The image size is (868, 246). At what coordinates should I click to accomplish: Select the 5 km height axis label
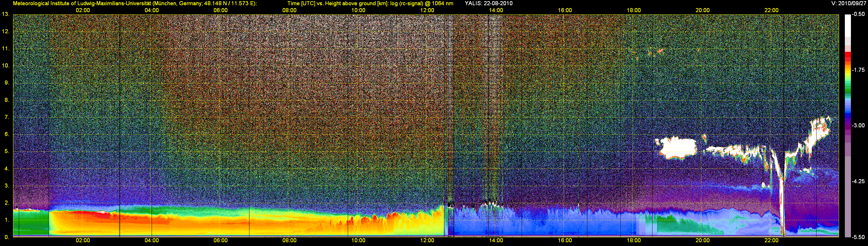pyautogui.click(x=6, y=151)
